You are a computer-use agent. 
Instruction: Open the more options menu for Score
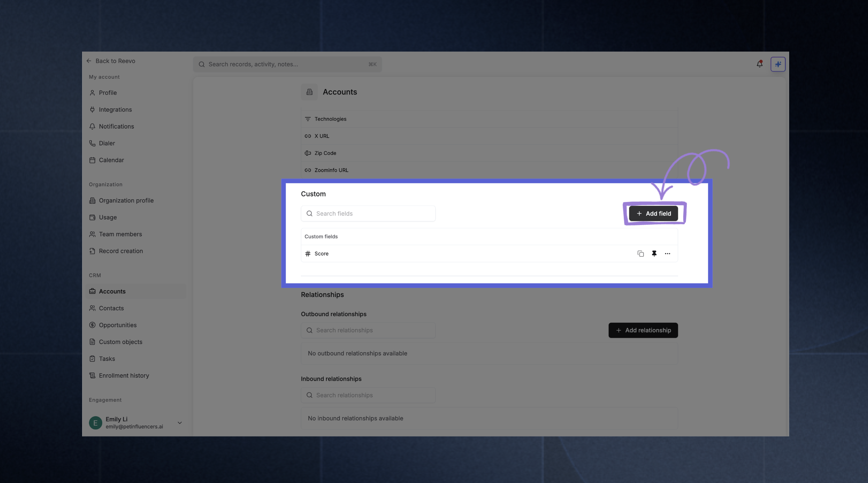tap(667, 254)
